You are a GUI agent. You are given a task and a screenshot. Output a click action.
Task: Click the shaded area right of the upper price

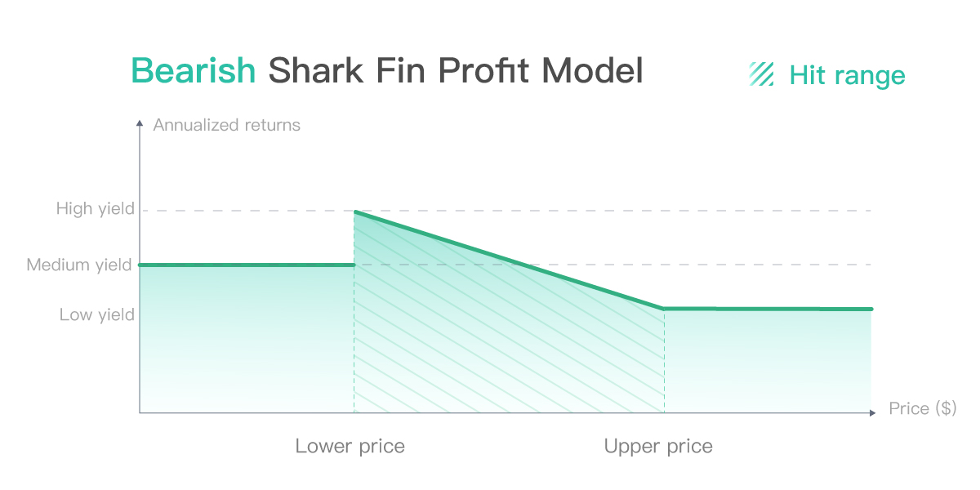point(768,359)
